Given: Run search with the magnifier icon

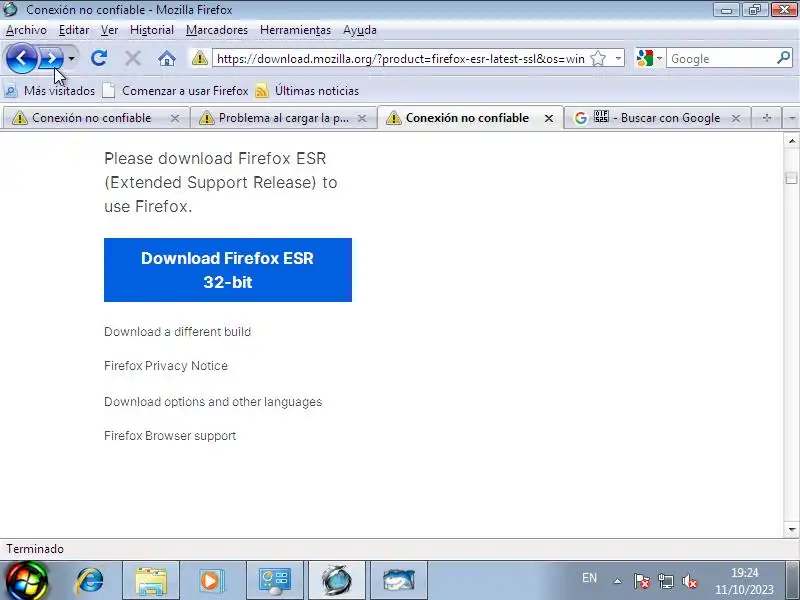Looking at the screenshot, I should pyautogui.click(x=783, y=58).
